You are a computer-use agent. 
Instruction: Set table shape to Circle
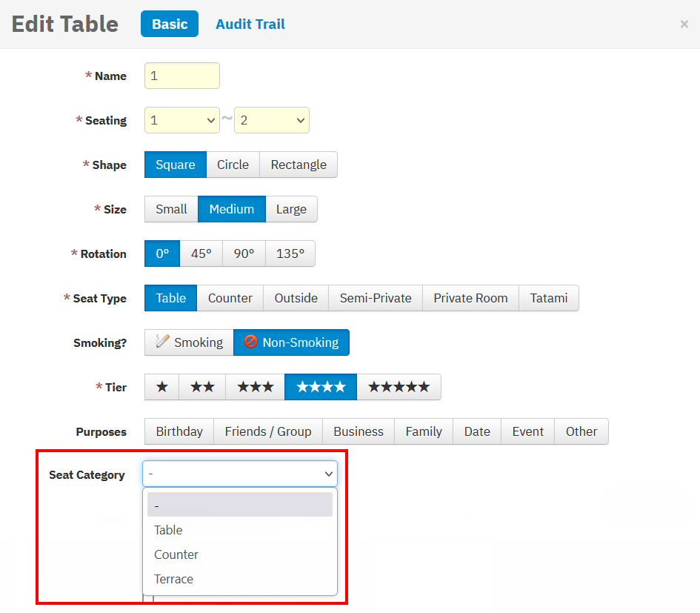233,165
